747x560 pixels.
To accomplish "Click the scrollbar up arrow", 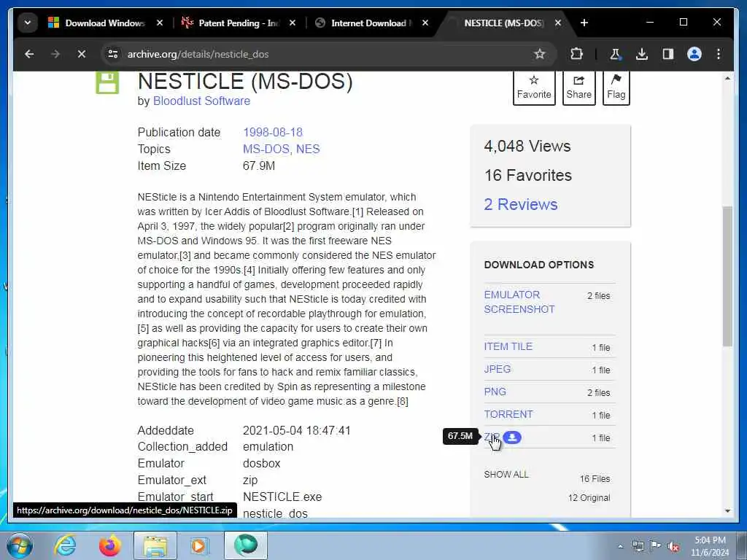I will [727, 78].
